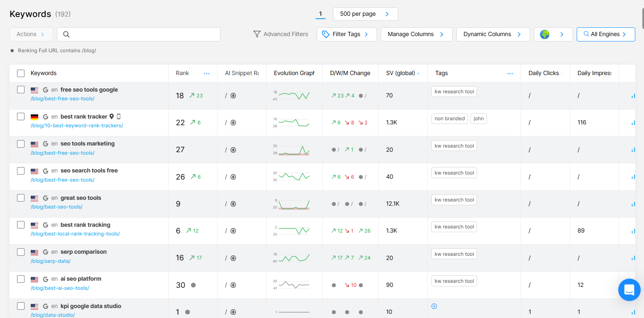The image size is (644, 318).
Task: Open the Tags column options via ellipsis
Action: (x=510, y=73)
